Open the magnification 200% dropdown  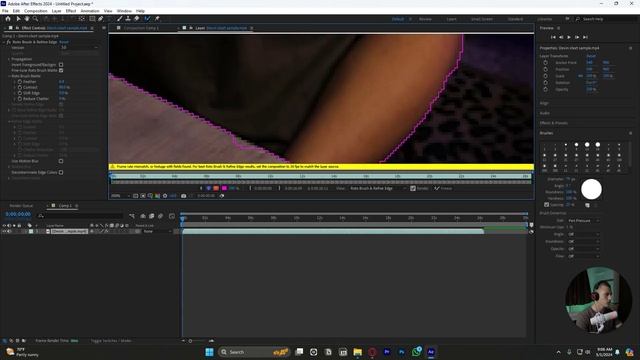click(x=120, y=196)
